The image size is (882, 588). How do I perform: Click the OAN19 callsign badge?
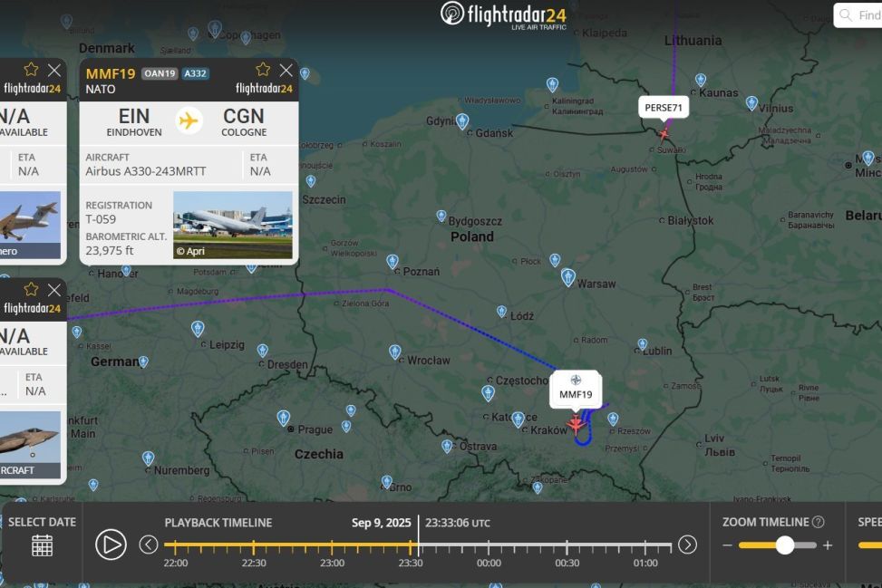tap(160, 73)
